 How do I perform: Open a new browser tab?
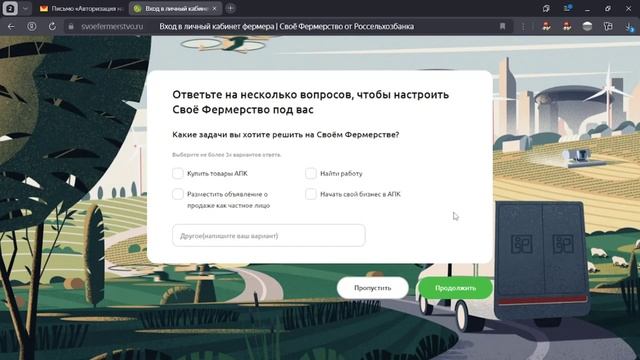click(231, 8)
